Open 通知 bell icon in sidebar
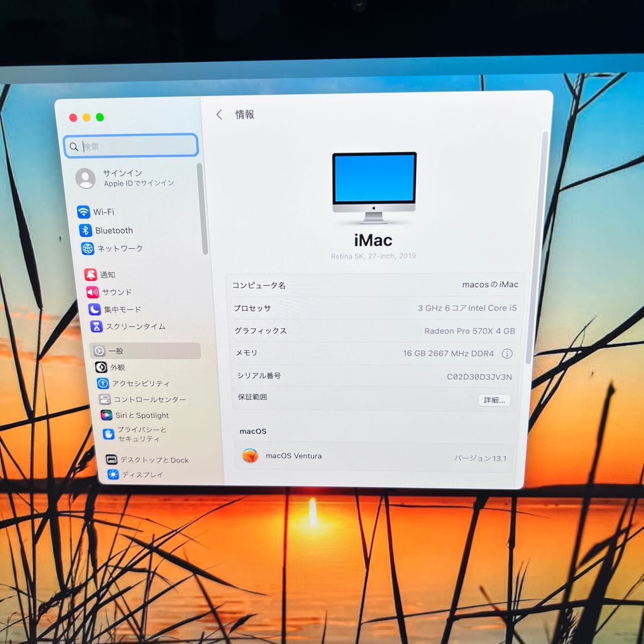644x644 pixels. [x=90, y=274]
